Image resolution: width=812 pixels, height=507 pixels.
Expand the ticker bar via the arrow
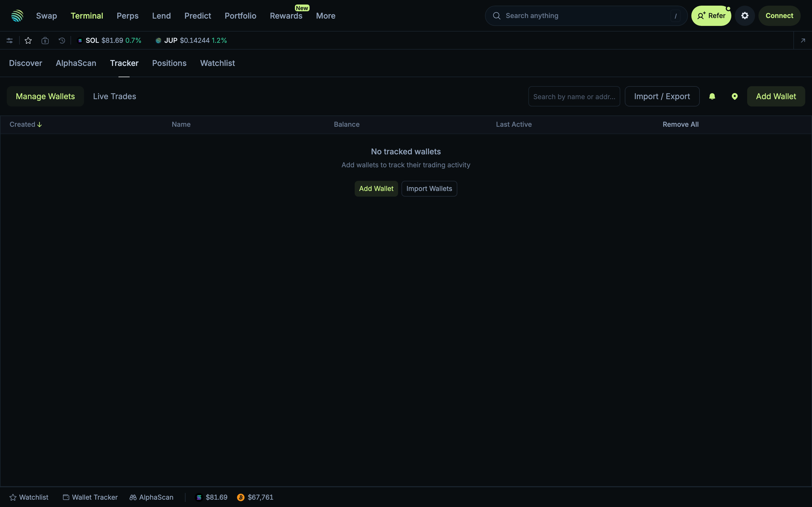pyautogui.click(x=803, y=40)
